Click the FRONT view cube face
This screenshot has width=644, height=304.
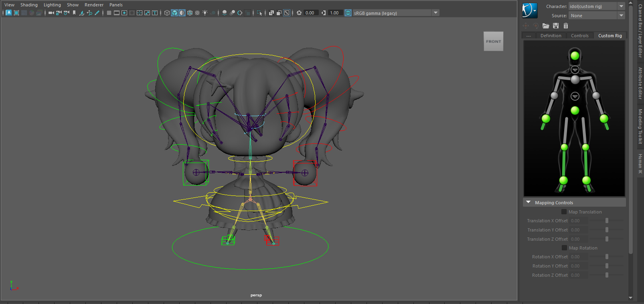click(x=493, y=41)
